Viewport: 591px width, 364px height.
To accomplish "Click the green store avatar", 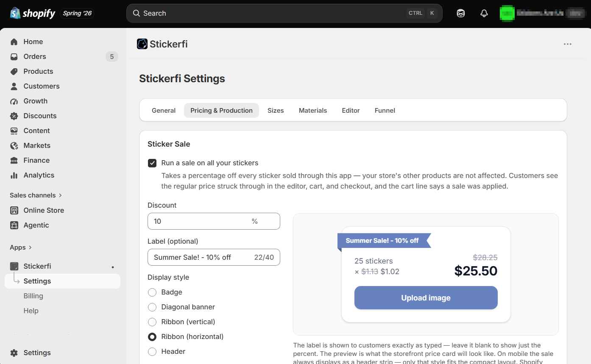I will (507, 13).
